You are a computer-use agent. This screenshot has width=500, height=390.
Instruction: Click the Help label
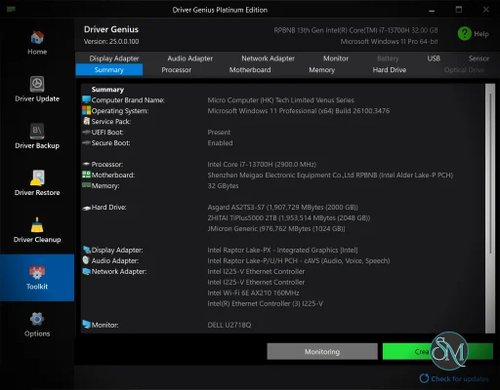pyautogui.click(x=481, y=34)
